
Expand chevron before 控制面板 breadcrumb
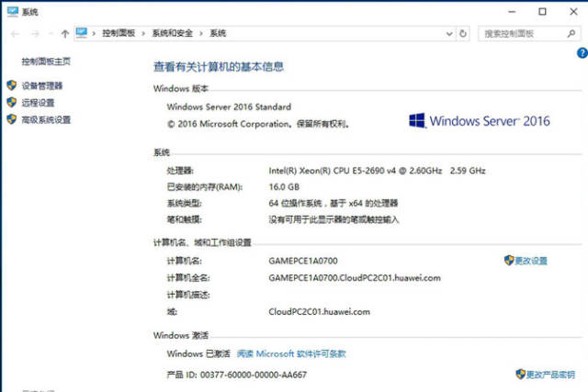tap(94, 33)
